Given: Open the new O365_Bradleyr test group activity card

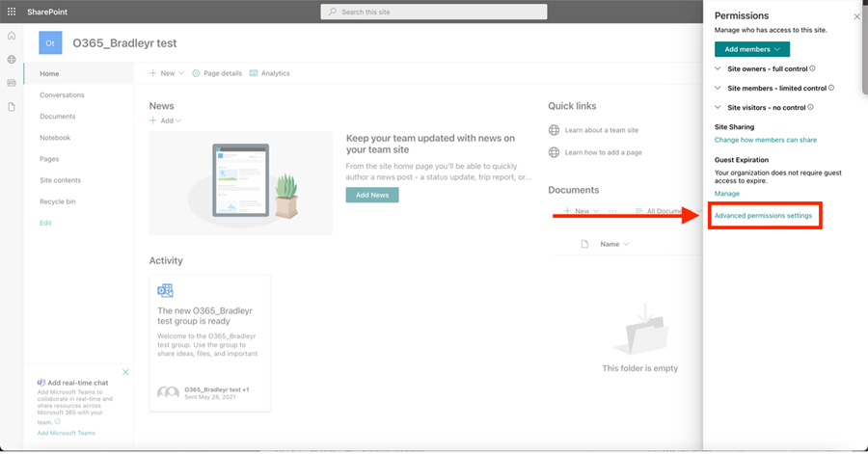Looking at the screenshot, I should click(210, 343).
